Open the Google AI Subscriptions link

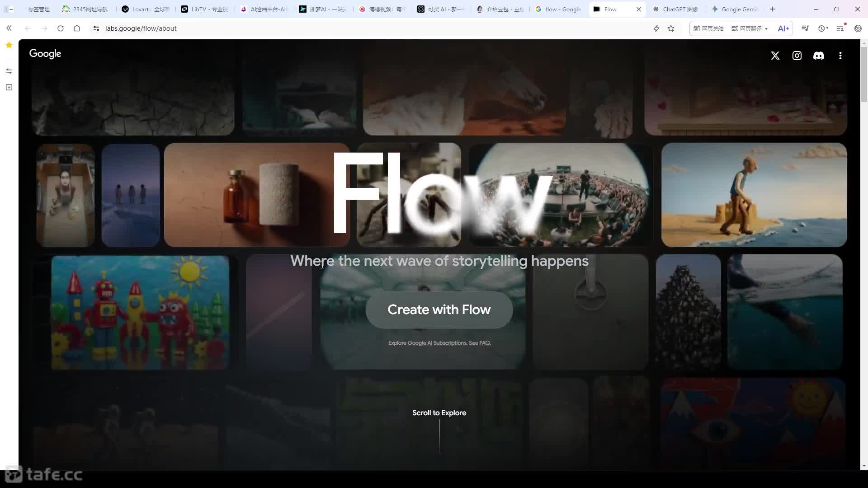(437, 343)
